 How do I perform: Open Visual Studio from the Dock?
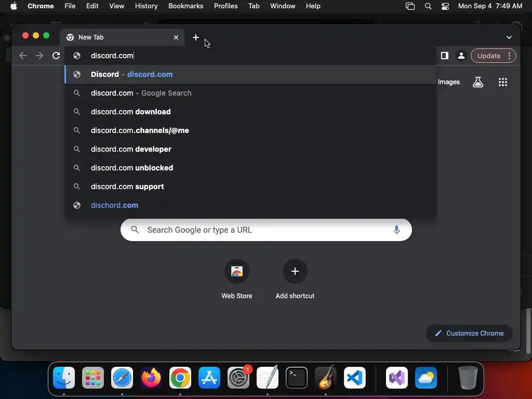click(x=396, y=378)
